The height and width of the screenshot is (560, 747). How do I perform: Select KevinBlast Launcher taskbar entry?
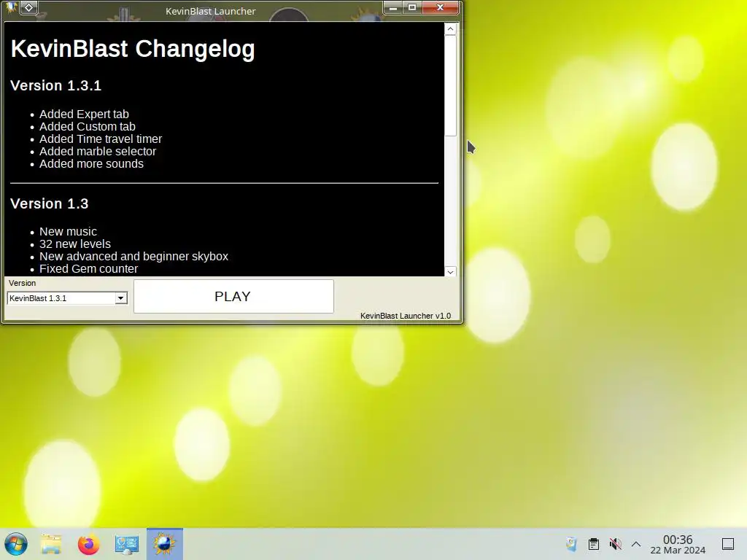[x=164, y=544]
